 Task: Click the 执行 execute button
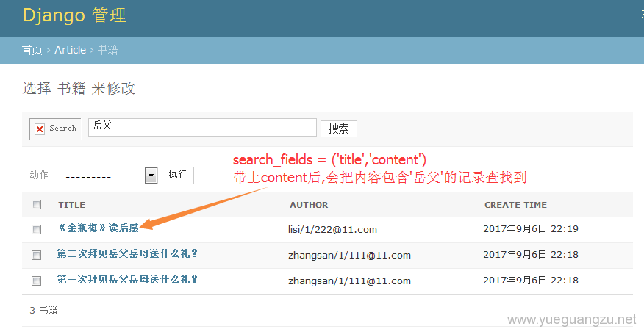[x=177, y=176]
